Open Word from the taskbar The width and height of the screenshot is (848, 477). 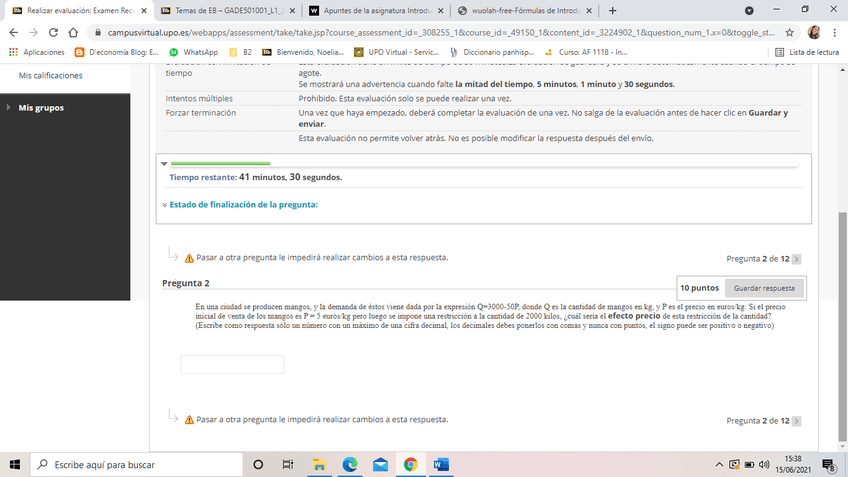[441, 465]
